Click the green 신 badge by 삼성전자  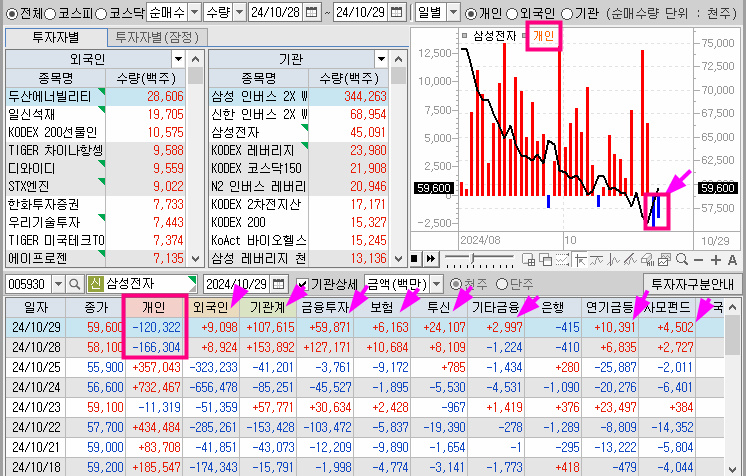[x=95, y=284]
